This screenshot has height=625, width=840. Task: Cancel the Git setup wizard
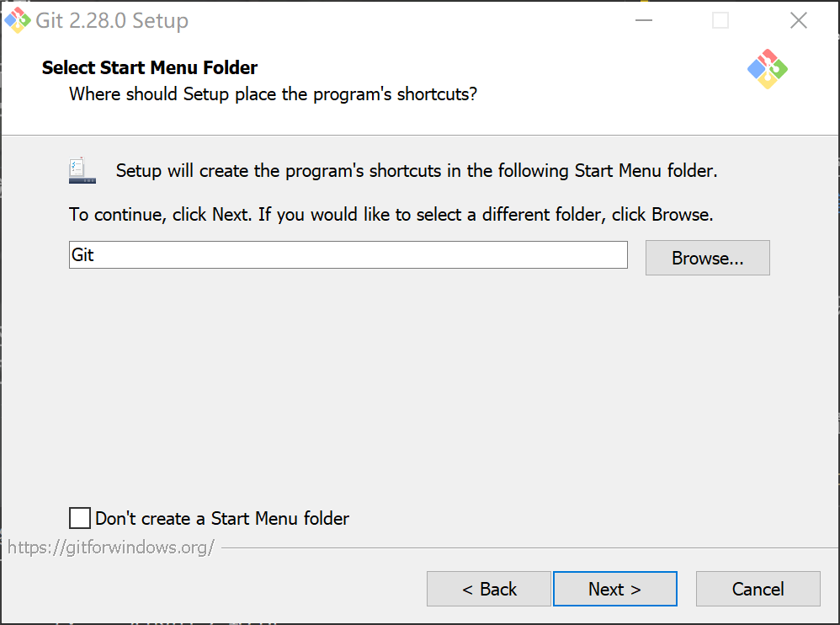pos(758,589)
